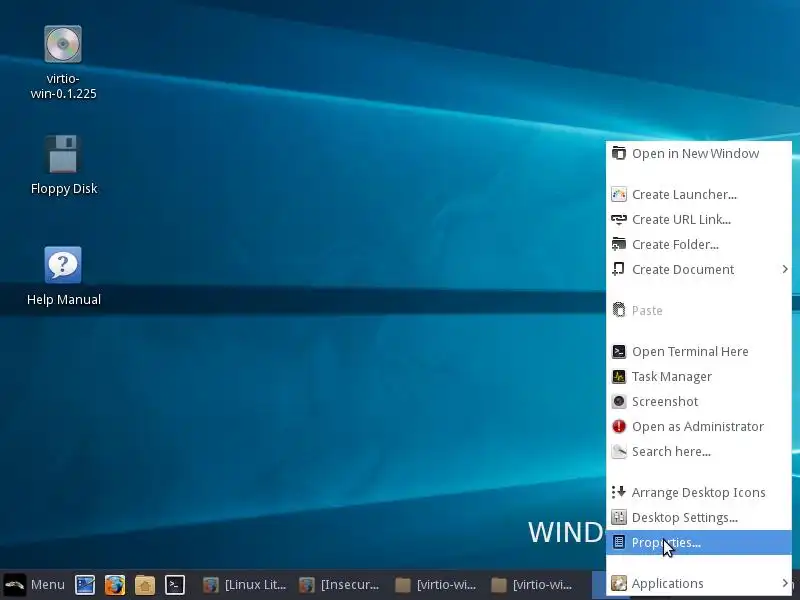Choose Create URL Link... entry
Viewport: 800px width, 600px height.
(x=698, y=219)
